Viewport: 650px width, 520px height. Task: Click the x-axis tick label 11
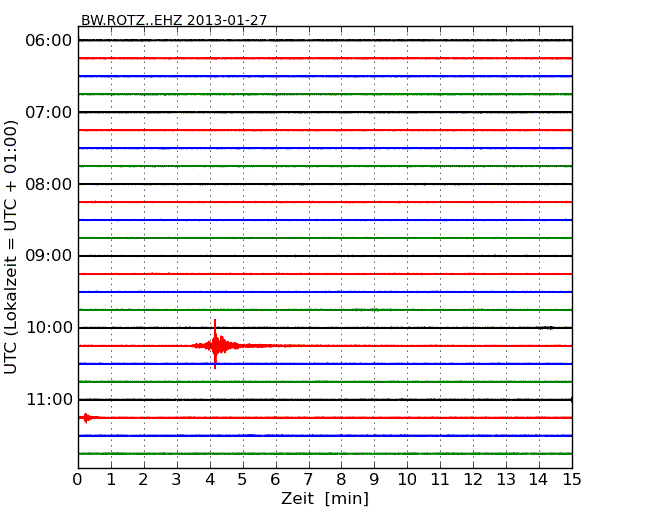tap(440, 479)
